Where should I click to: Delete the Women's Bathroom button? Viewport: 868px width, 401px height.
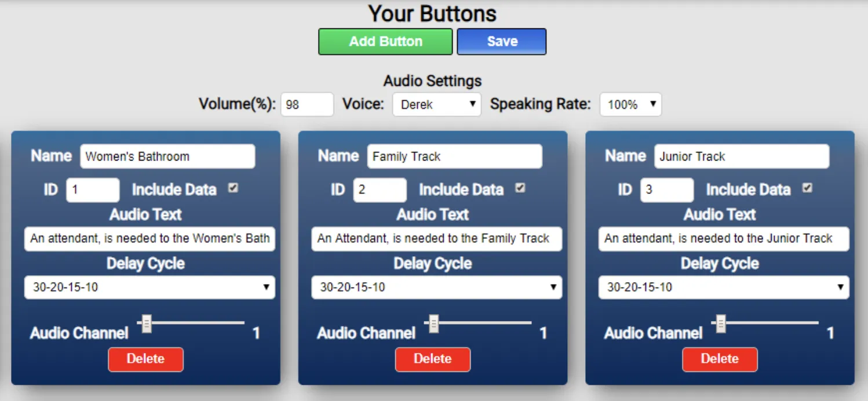coord(145,359)
